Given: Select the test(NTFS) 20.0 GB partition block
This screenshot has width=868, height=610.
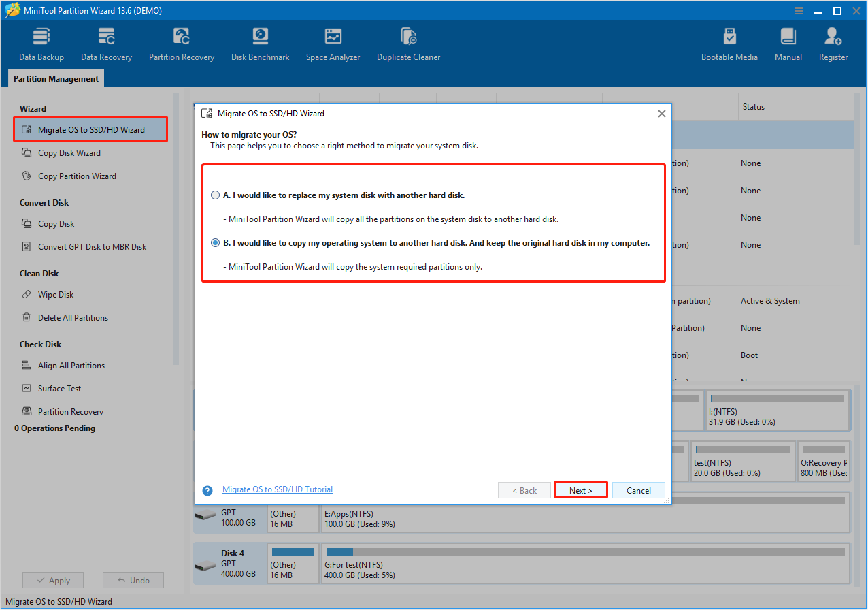Looking at the screenshot, I should click(743, 461).
